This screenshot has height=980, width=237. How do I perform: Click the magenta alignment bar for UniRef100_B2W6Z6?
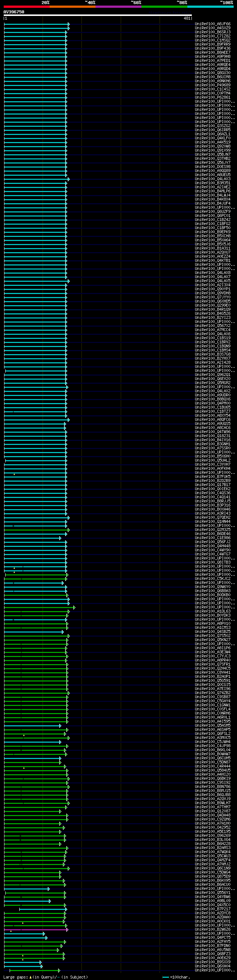tap(36, 930)
